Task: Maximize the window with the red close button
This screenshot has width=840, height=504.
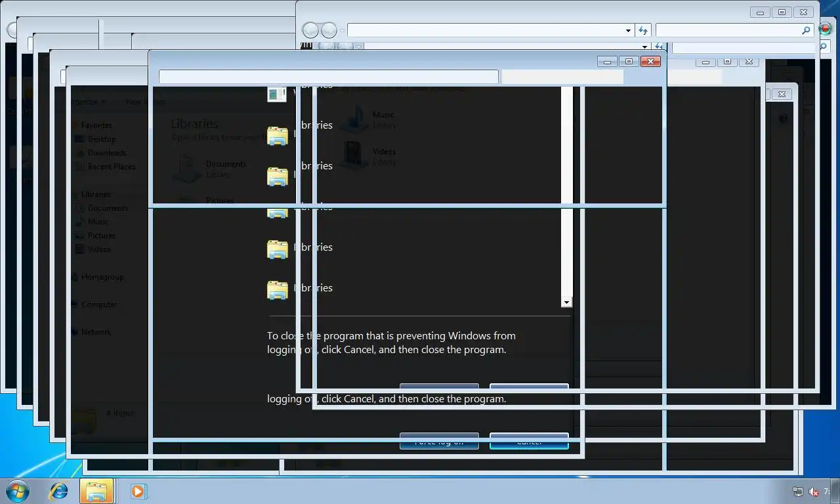Action: click(x=629, y=62)
